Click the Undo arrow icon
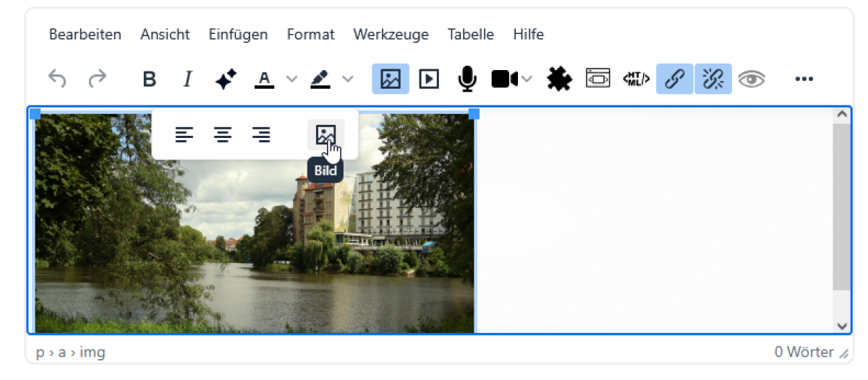The height and width of the screenshot is (380, 868). pyautogui.click(x=57, y=79)
